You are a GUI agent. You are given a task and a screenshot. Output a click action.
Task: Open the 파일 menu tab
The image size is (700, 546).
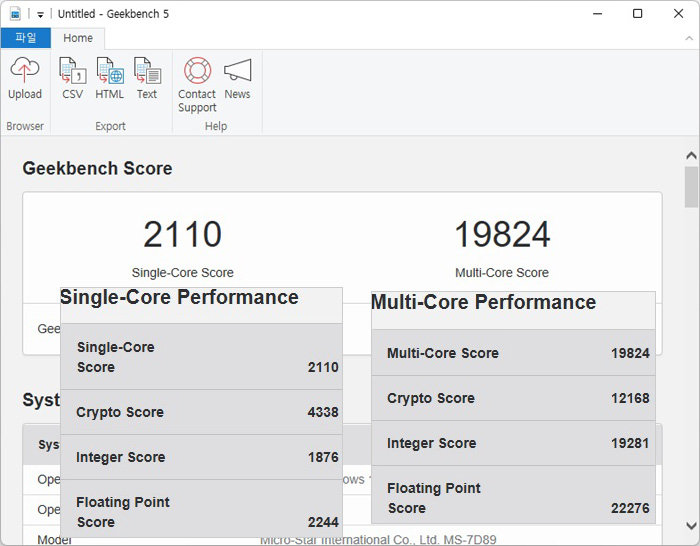[x=25, y=38]
